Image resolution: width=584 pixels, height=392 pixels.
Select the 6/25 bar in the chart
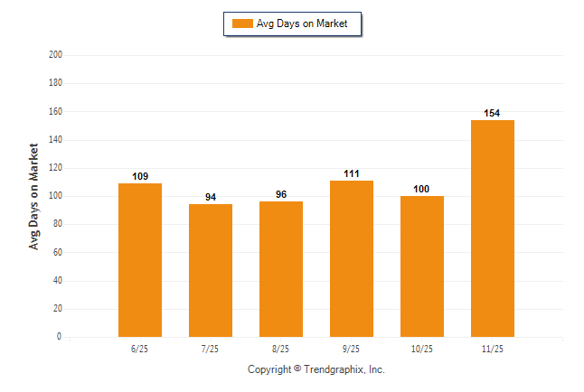pyautogui.click(x=140, y=260)
